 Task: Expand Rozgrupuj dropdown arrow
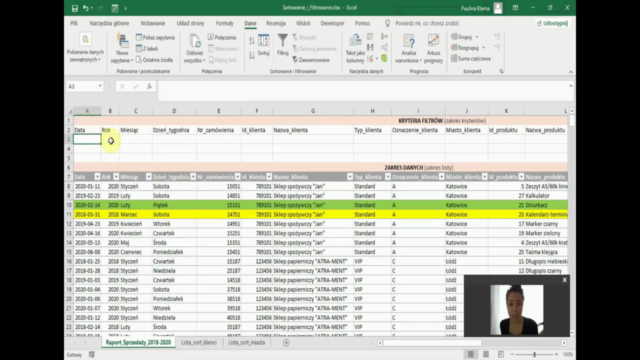pos(483,48)
